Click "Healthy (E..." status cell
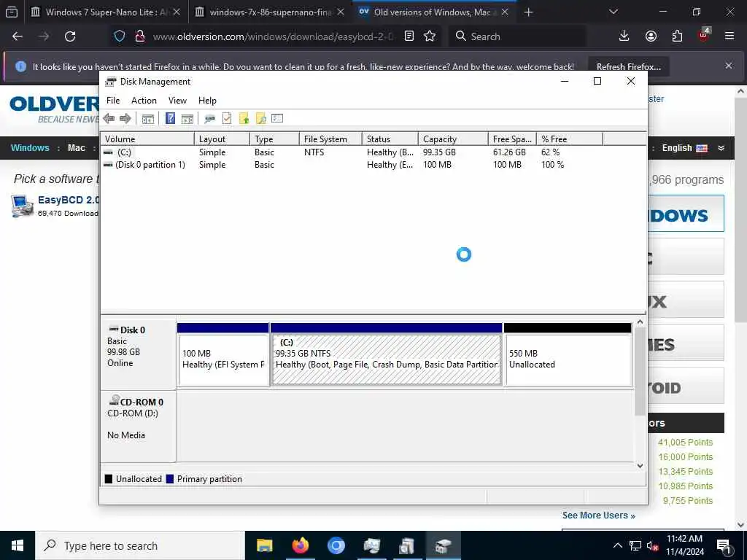The height and width of the screenshot is (560, 747). [390, 165]
